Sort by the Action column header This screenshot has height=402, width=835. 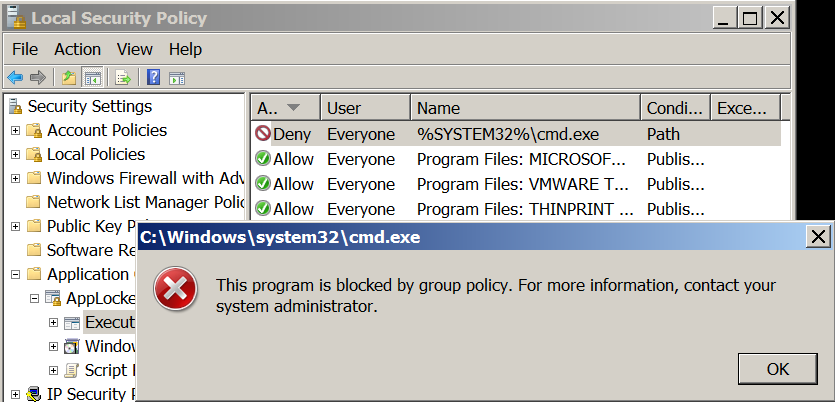pos(285,108)
